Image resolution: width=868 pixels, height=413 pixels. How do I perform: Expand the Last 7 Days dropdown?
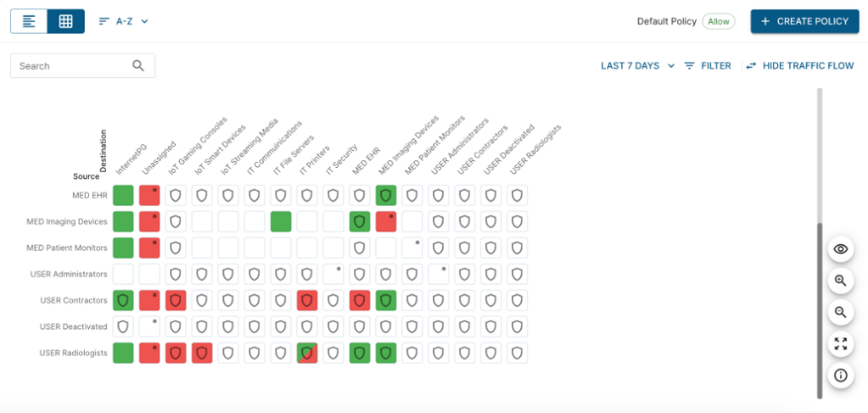click(x=637, y=66)
